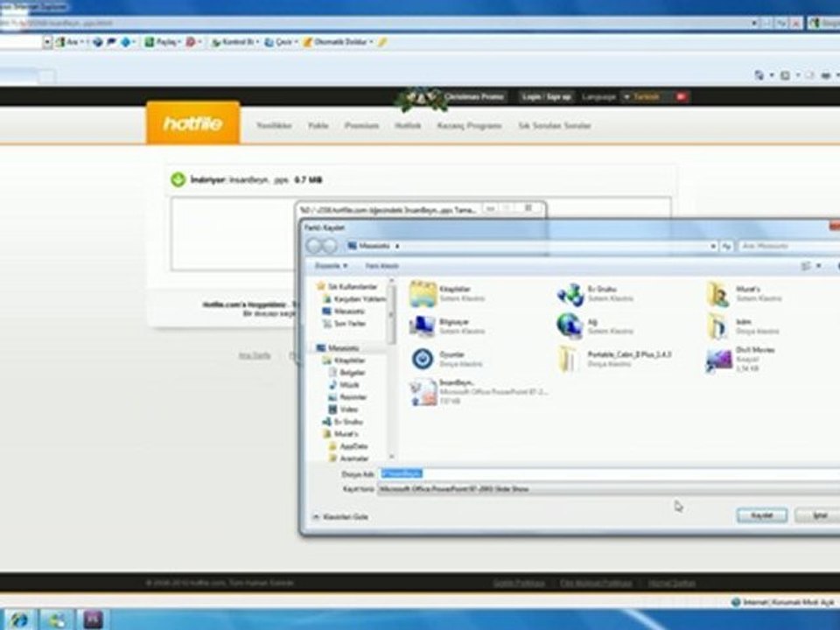This screenshot has height=630, width=840.
Task: Expand the Masaüstü address path dropdown arrow
Action: click(x=713, y=246)
